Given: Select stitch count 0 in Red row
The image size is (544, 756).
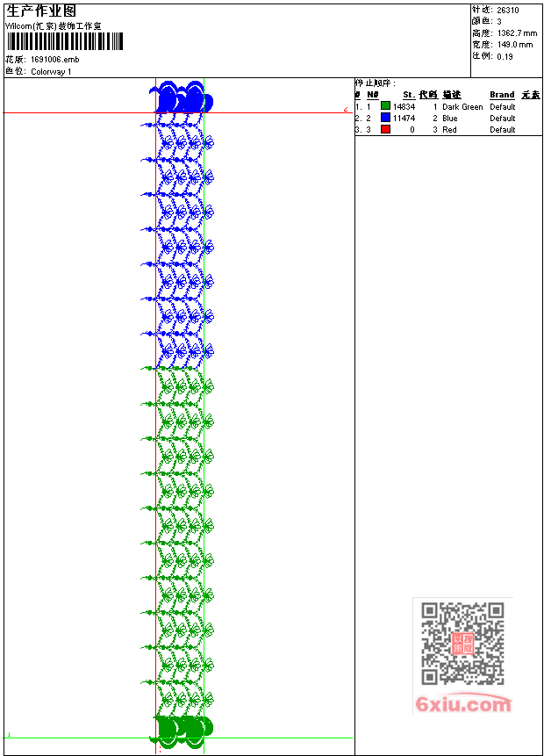Looking at the screenshot, I should (x=412, y=130).
